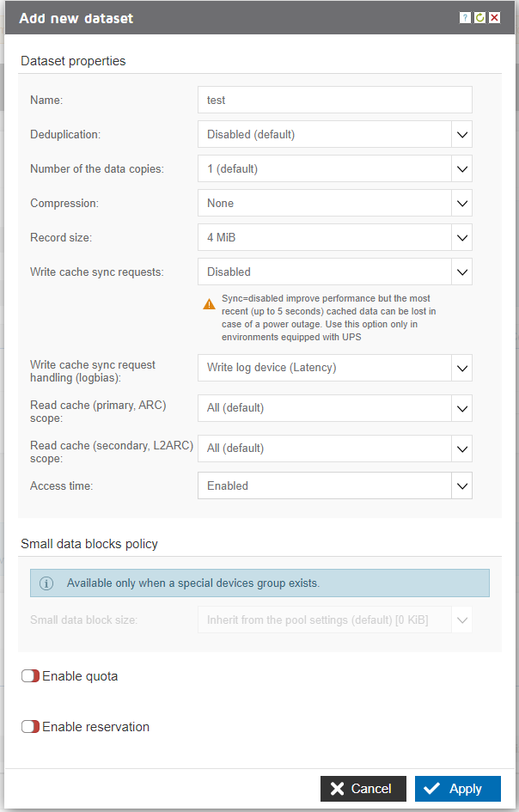Click the orange sync warning triangle icon
Screen dimensions: 519x812
click(x=210, y=304)
